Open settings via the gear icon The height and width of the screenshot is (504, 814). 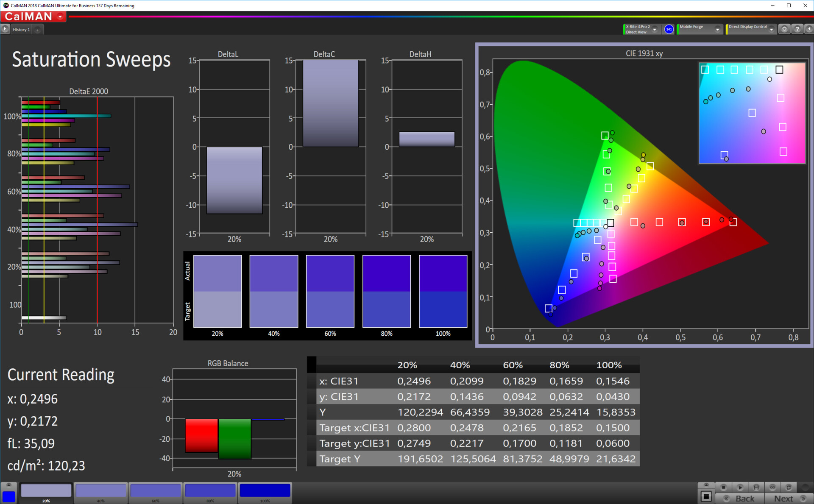tap(784, 29)
